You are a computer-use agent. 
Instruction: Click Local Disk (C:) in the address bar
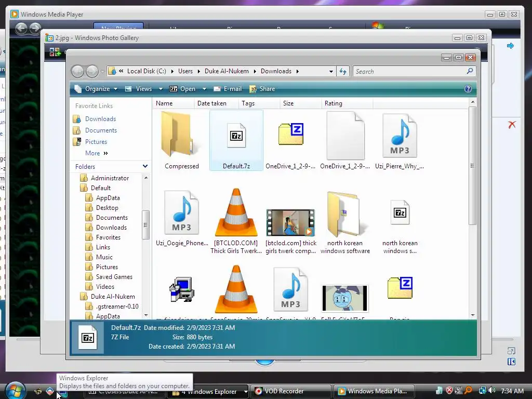[147, 71]
